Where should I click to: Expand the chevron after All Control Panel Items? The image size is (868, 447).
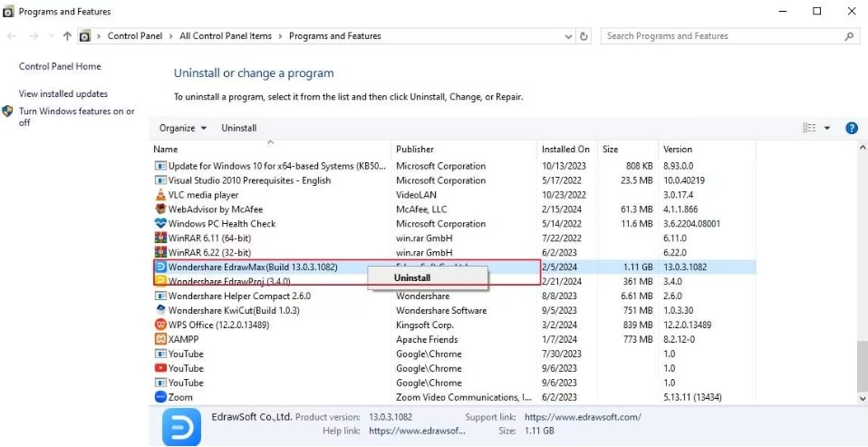[x=281, y=36]
